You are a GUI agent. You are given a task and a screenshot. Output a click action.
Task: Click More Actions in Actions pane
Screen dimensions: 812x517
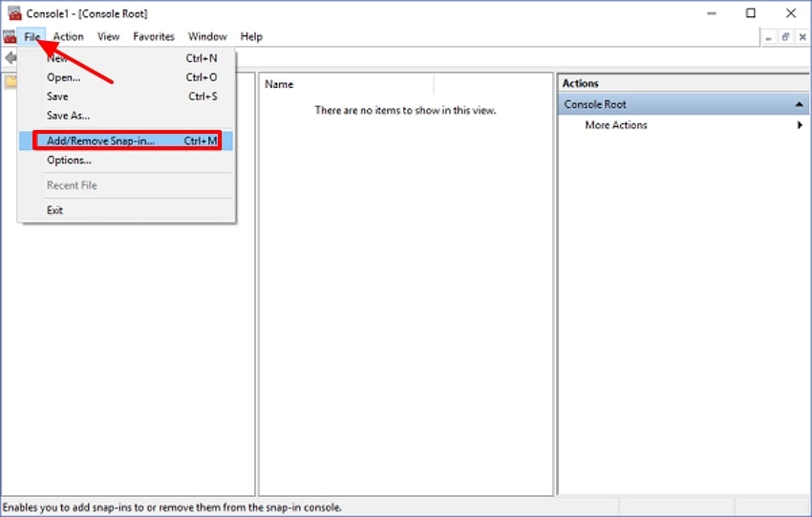(x=616, y=125)
